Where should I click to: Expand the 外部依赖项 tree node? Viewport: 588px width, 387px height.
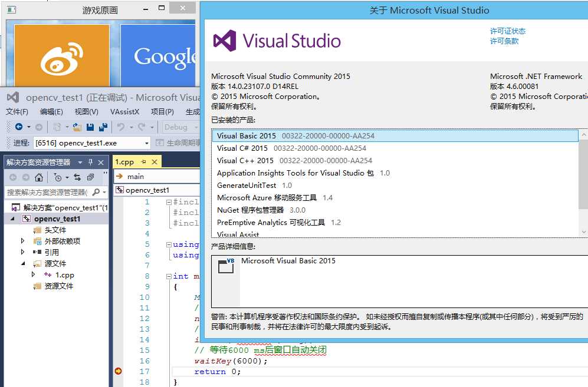[x=22, y=241]
